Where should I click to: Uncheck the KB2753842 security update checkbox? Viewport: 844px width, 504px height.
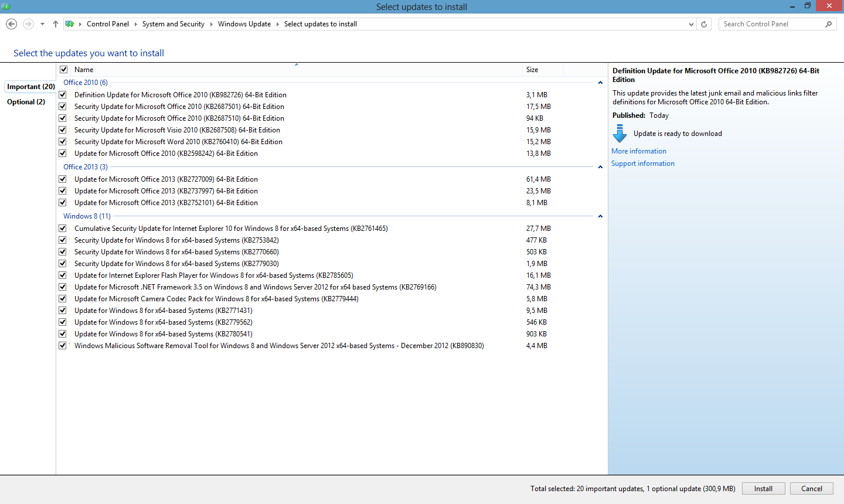pos(63,240)
